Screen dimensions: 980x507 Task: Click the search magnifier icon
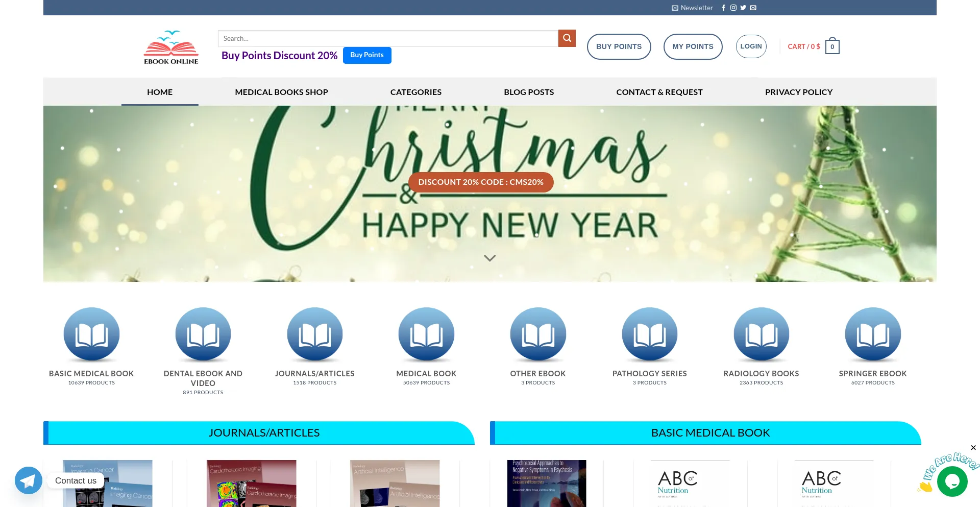coord(566,38)
